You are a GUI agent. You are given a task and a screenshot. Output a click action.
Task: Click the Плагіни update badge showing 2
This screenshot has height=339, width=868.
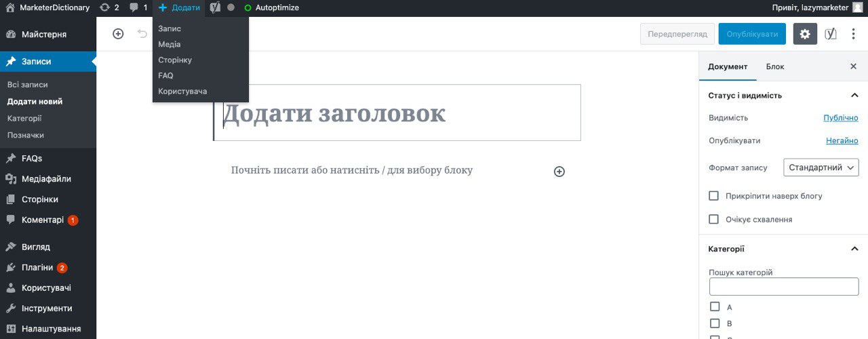62,268
